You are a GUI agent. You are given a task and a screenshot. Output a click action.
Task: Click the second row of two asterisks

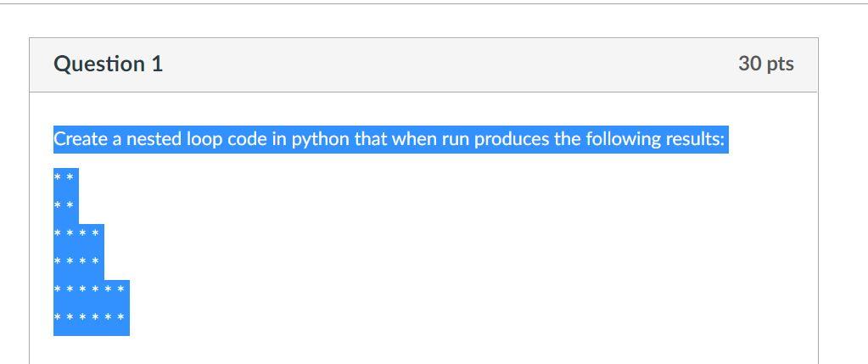[64, 204]
